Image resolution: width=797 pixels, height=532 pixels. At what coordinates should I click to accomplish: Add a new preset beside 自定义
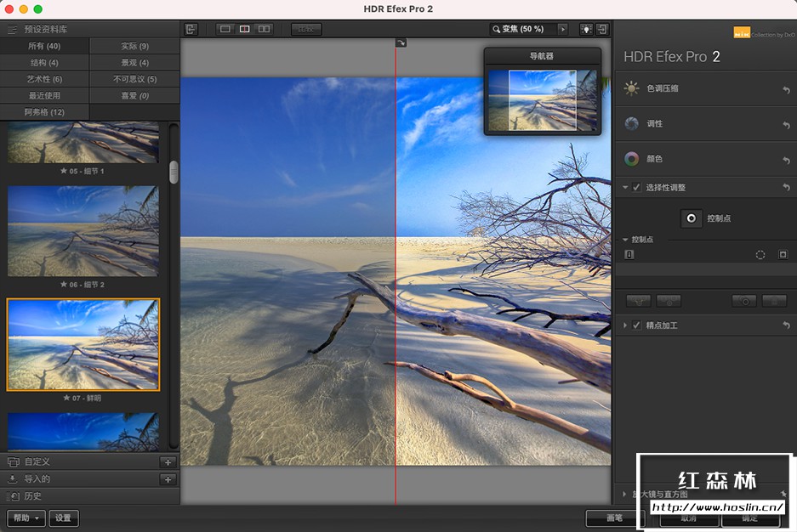168,461
